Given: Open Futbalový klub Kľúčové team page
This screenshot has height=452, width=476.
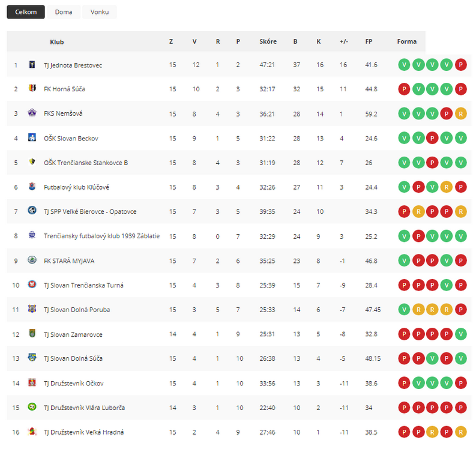Looking at the screenshot, I should coord(76,187).
